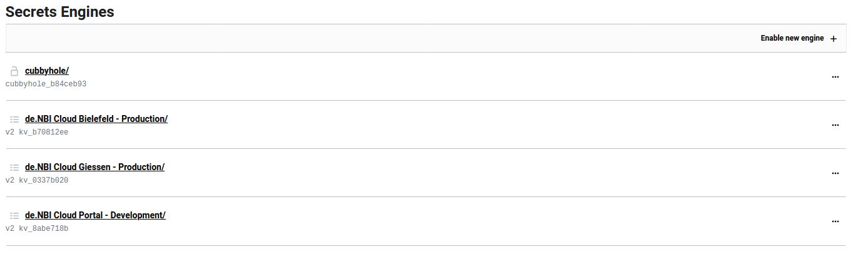Expand the more-options menu for Bielefeld - Production
This screenshot has width=868, height=279.
click(x=835, y=125)
